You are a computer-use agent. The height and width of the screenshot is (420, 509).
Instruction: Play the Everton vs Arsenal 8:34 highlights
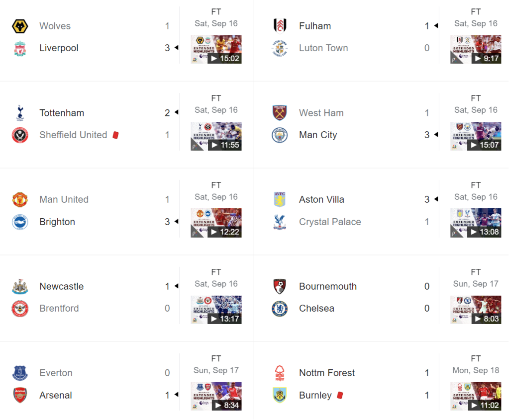[x=216, y=396]
